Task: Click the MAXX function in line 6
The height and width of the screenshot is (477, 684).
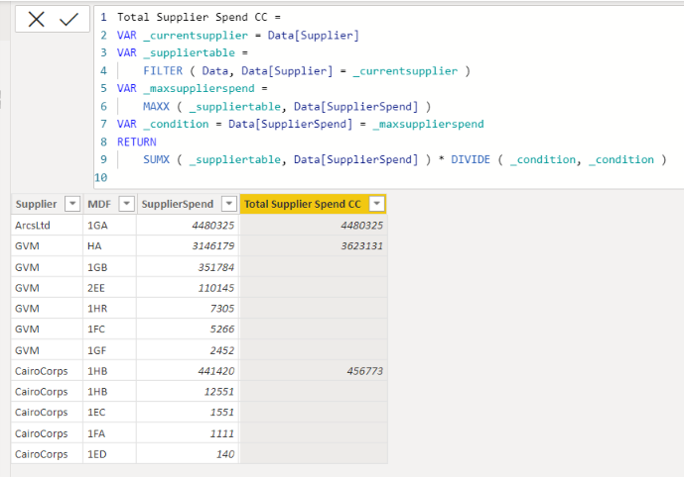Action: tap(156, 106)
